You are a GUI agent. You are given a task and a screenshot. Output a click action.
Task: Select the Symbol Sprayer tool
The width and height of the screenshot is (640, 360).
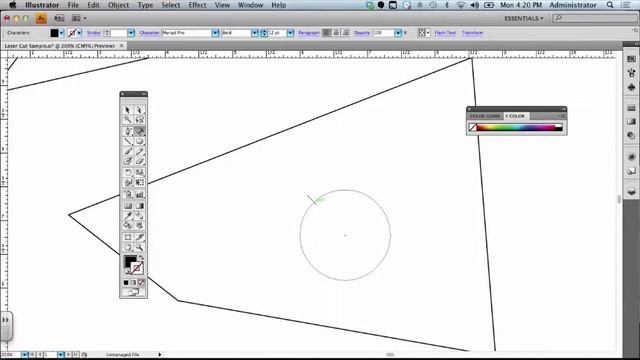128,195
